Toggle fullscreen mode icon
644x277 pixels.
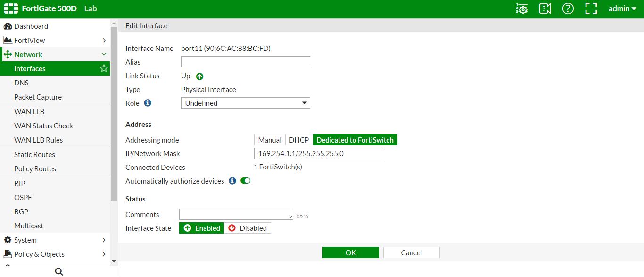pyautogui.click(x=591, y=8)
